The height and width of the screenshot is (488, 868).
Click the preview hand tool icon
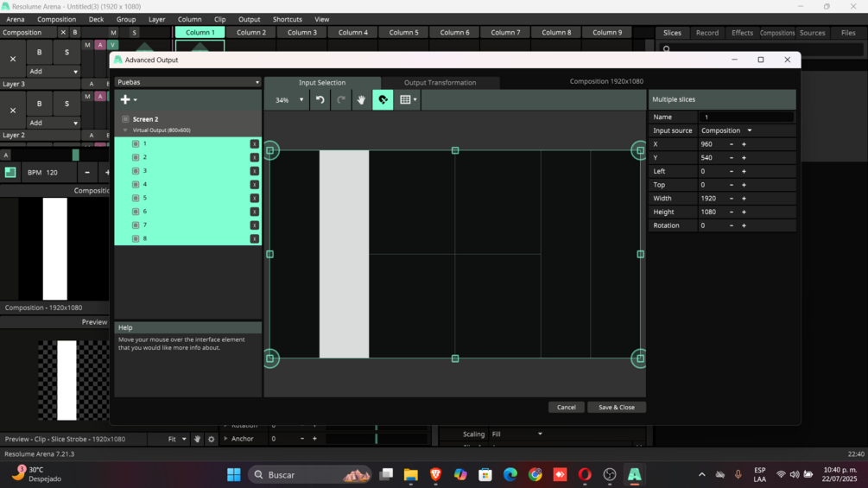(x=197, y=439)
